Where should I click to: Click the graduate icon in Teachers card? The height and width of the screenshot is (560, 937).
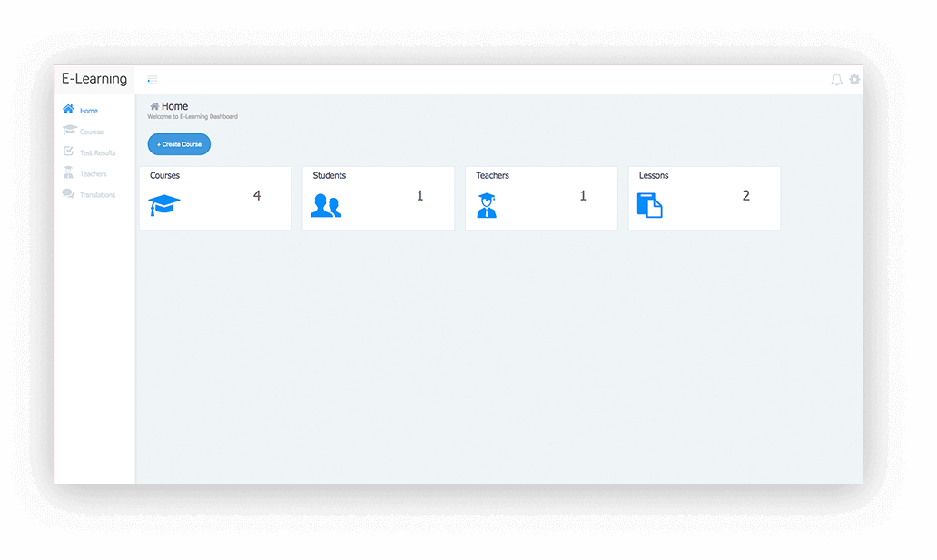point(487,206)
